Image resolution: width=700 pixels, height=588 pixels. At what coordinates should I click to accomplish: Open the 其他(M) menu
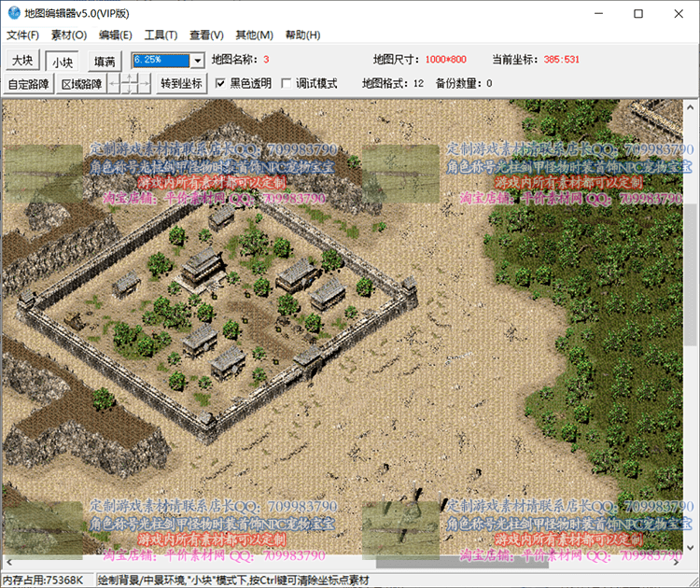pos(255,35)
